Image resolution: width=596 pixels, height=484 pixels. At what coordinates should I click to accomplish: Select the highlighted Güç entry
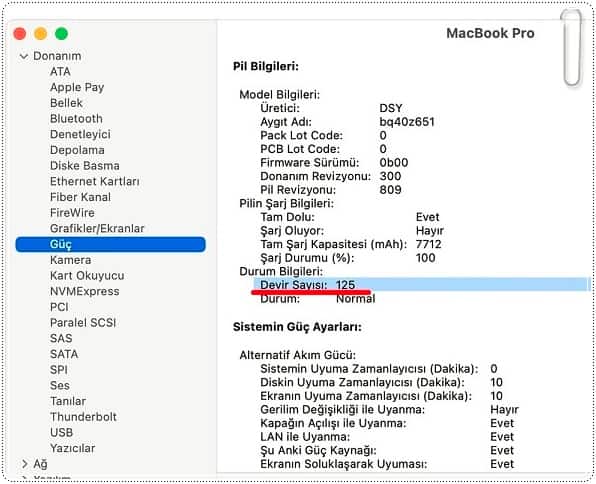pos(111,244)
